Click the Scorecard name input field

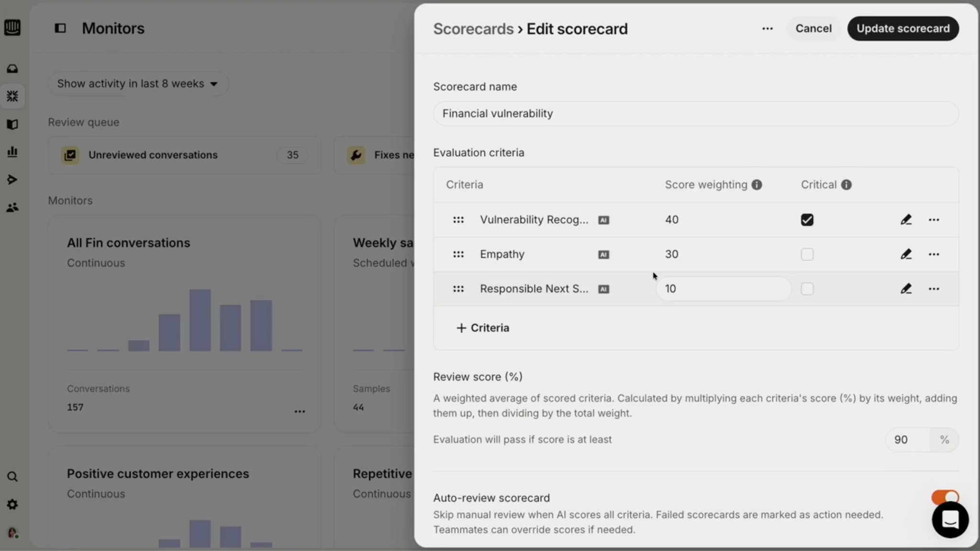click(696, 113)
